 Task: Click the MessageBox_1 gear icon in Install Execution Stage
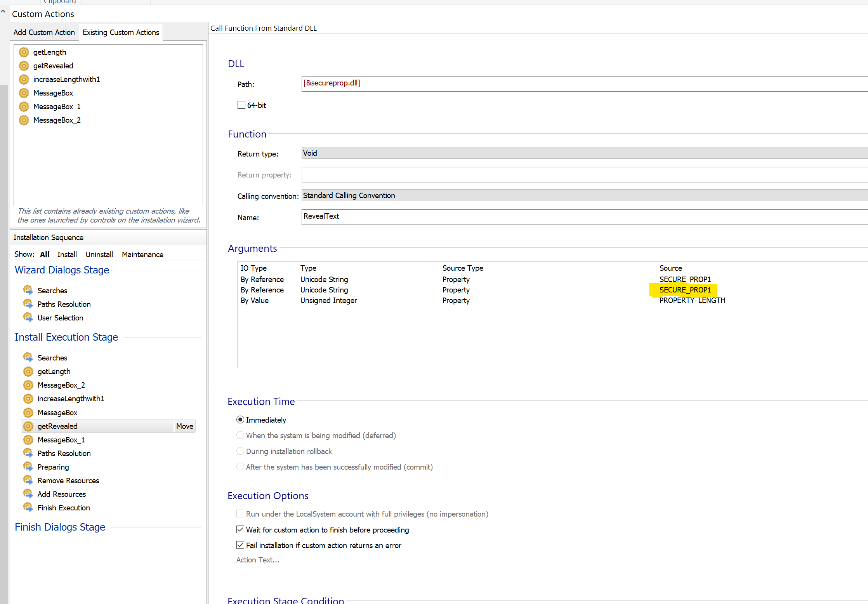click(28, 440)
